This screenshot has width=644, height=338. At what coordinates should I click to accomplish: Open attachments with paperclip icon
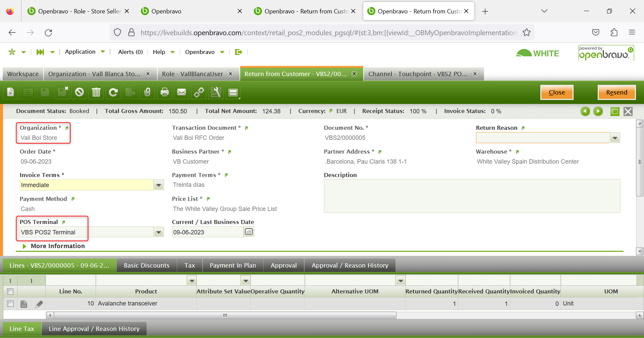click(x=147, y=92)
